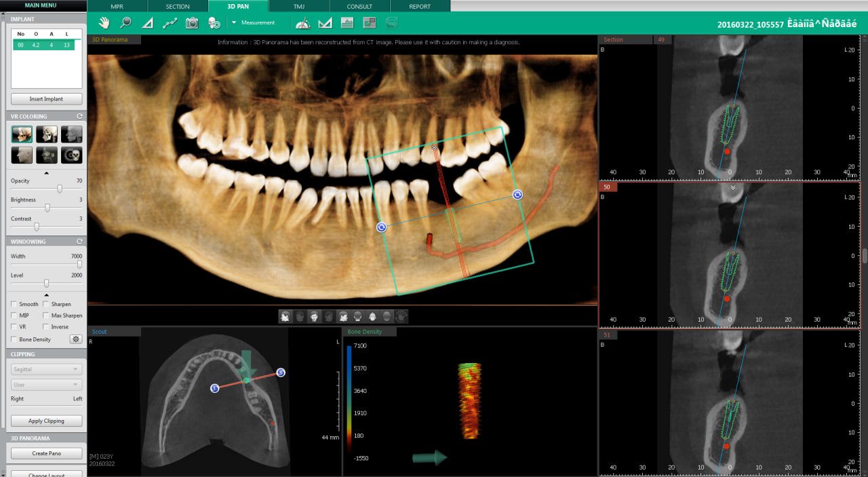Toggle the MIP checkbox
868x477 pixels.
pyautogui.click(x=14, y=316)
